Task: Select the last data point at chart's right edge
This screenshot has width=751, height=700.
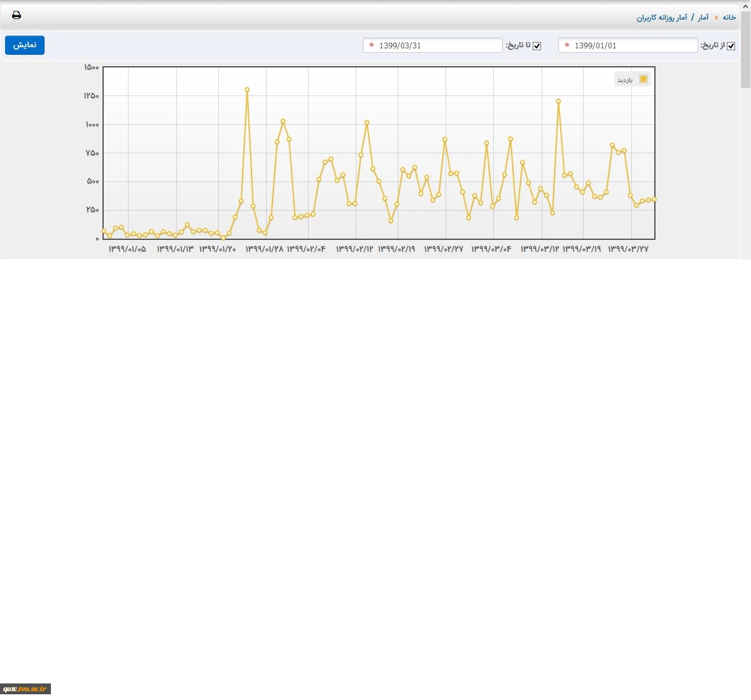Action: coord(654,200)
